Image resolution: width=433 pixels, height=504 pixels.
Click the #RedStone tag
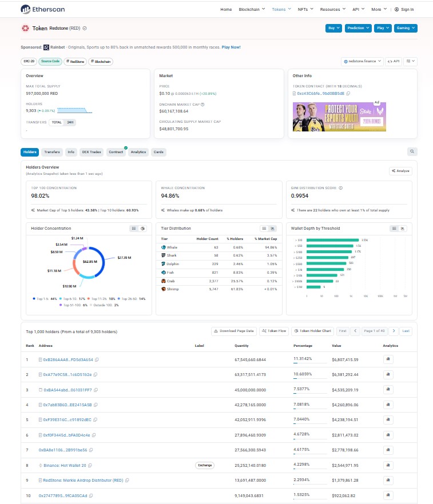click(75, 61)
